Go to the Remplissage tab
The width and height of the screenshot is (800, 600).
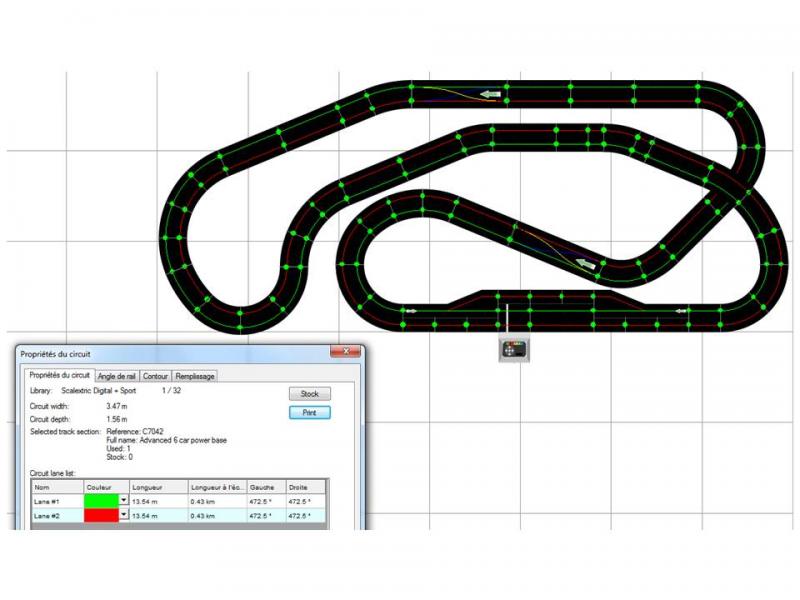[195, 376]
